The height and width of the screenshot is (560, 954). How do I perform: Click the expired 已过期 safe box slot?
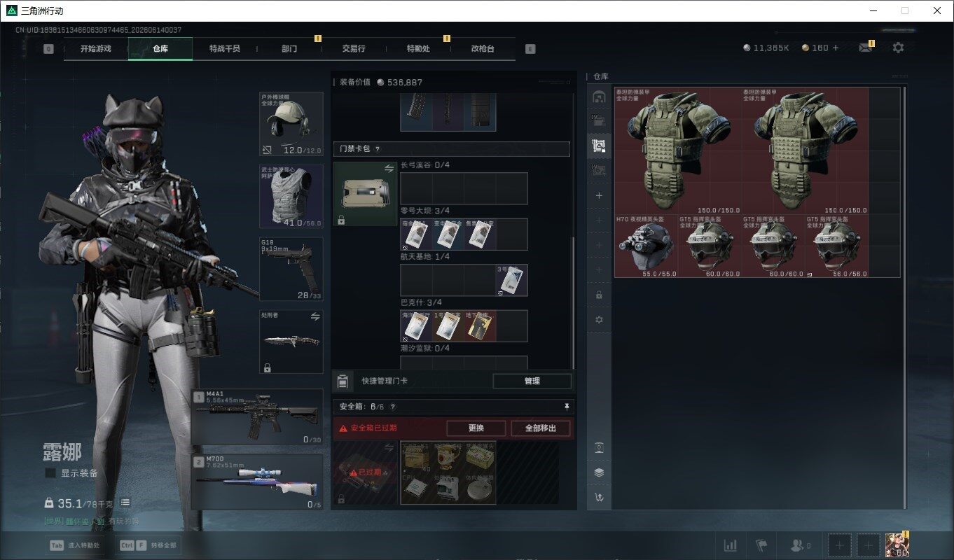tap(364, 472)
